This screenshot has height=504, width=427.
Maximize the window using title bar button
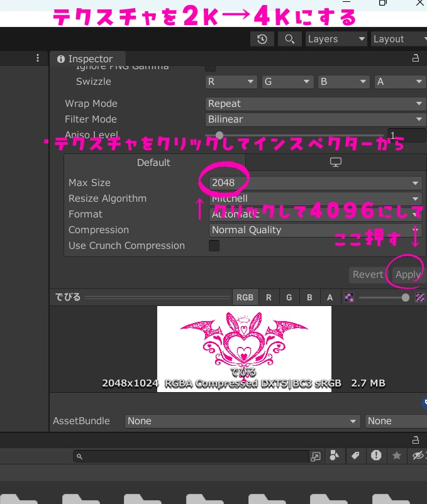pos(382,3)
